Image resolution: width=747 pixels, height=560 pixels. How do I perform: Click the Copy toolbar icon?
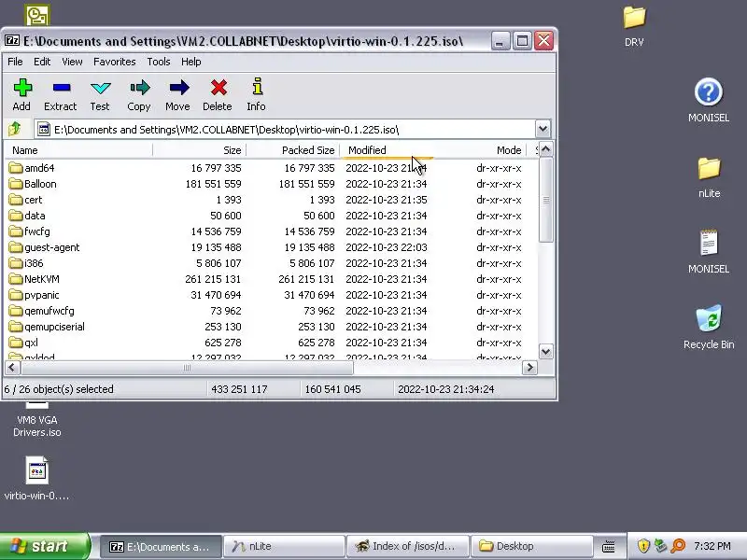(139, 89)
